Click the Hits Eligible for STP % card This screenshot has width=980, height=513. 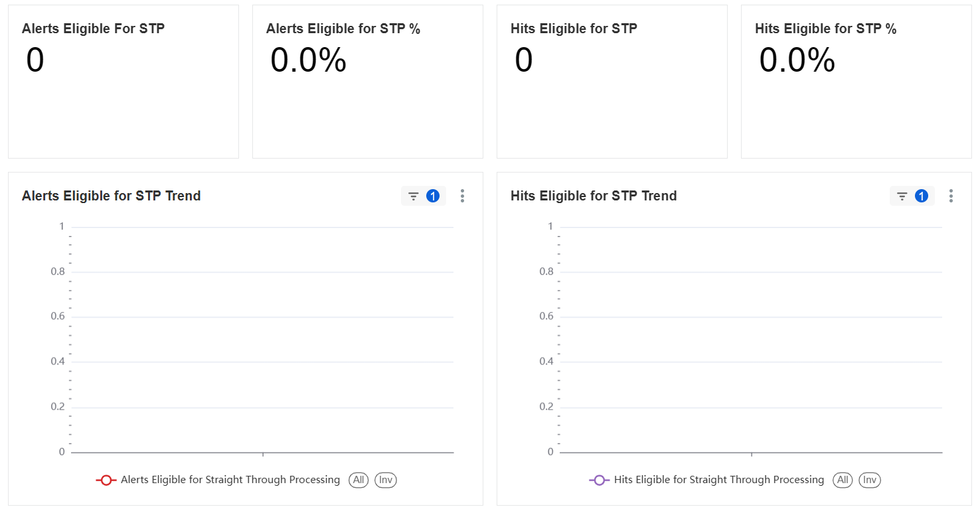click(x=857, y=82)
